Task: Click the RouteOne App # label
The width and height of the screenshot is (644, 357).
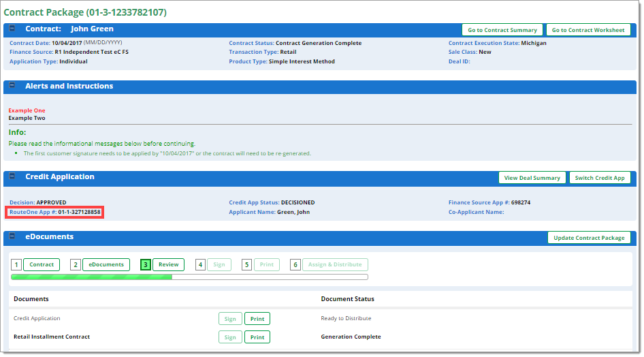Action: click(x=33, y=213)
